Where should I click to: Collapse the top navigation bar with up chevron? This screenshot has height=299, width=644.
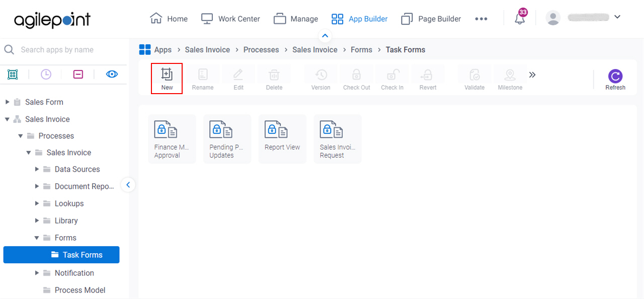325,36
